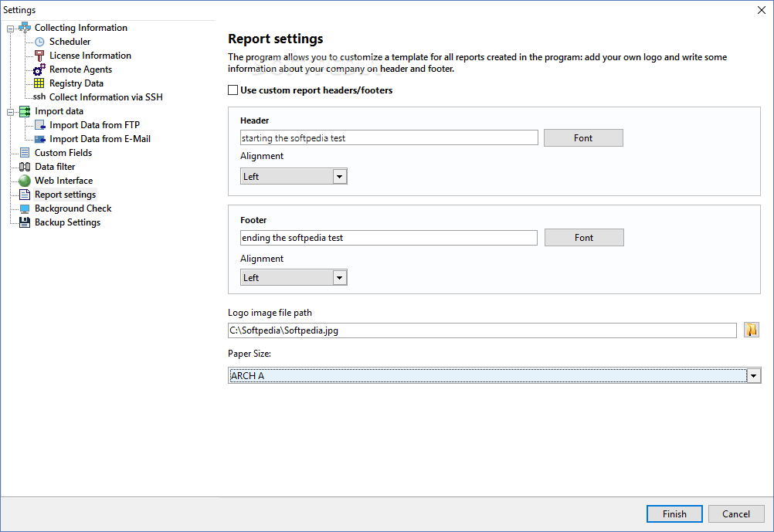Viewport: 774px width, 532px height.
Task: Collapse the Collecting Information tree node
Action: pos(11,29)
